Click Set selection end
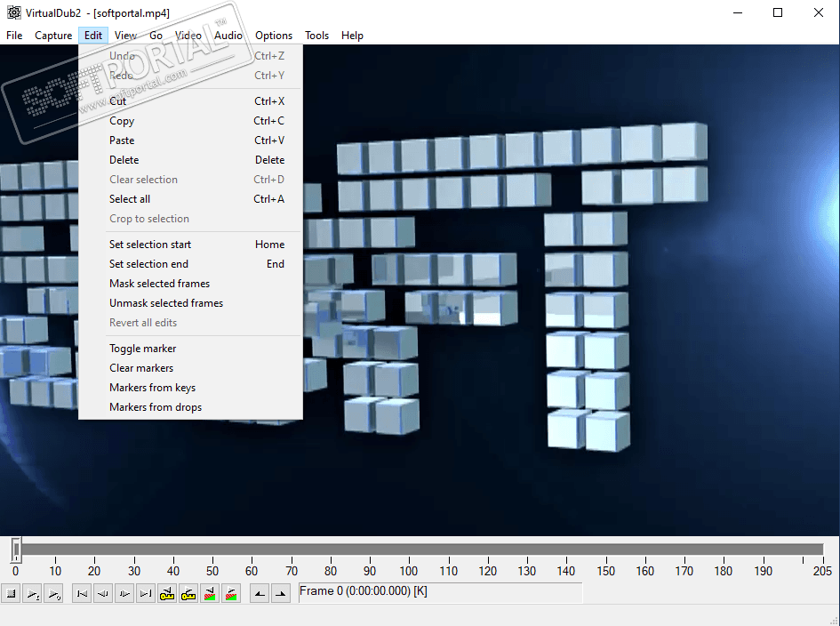The image size is (840, 626). (190, 264)
